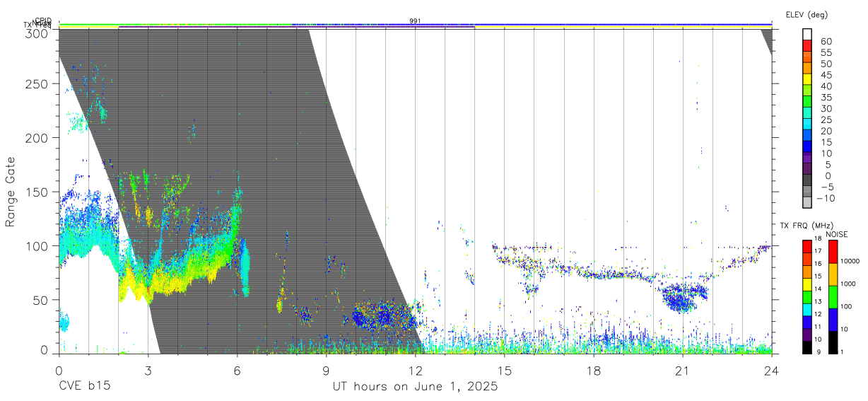The height and width of the screenshot is (401, 868).
Task: Click the black NOISE swatch between 1 and 10
Action: pos(833,342)
